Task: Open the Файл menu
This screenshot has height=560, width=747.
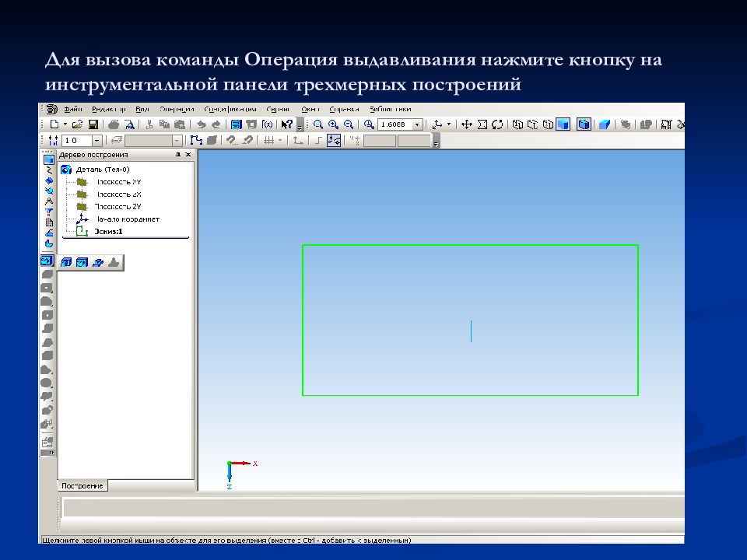Action: [x=73, y=109]
